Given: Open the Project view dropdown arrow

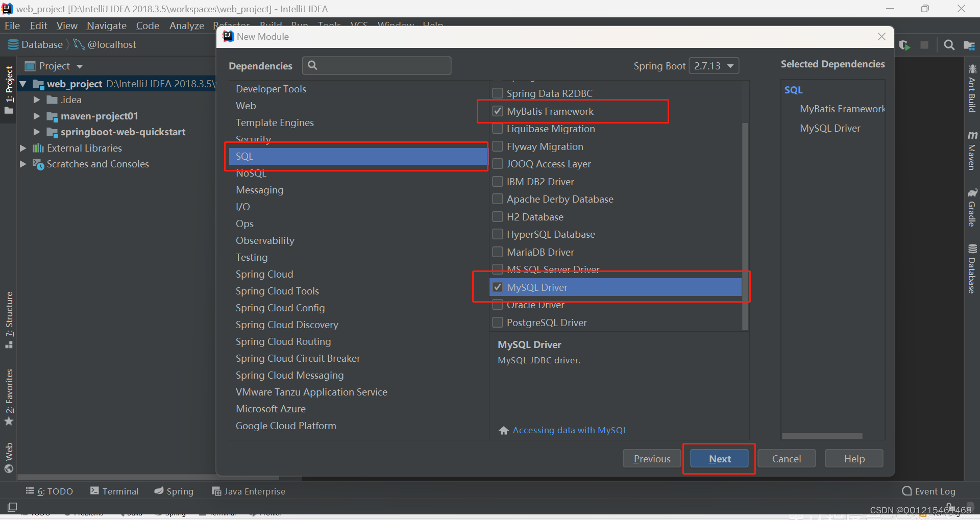Looking at the screenshot, I should click(80, 66).
